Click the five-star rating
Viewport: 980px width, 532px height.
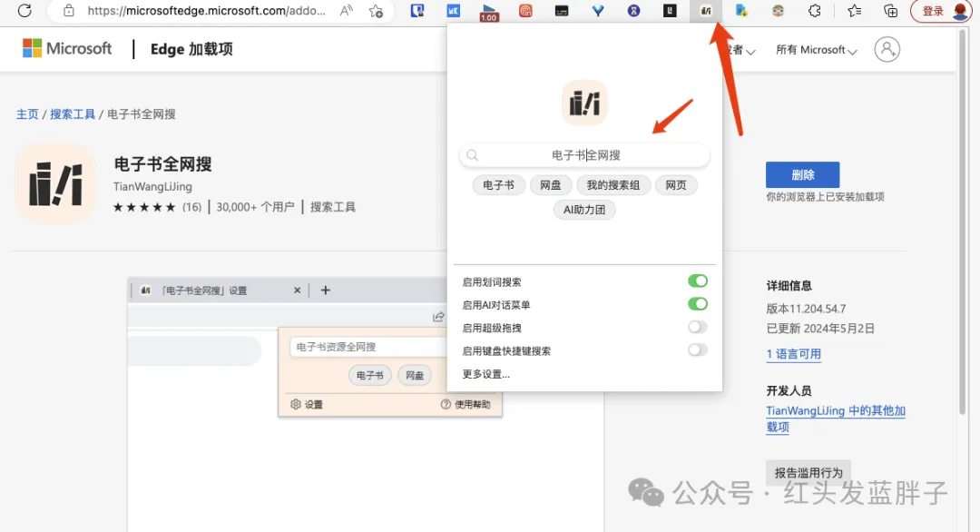(x=144, y=207)
